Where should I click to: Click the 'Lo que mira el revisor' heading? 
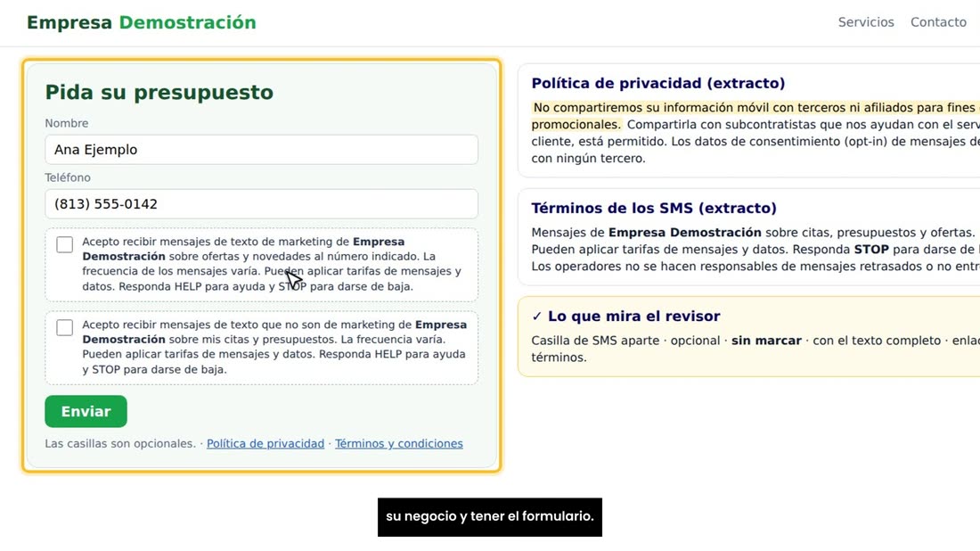pyautogui.click(x=633, y=316)
